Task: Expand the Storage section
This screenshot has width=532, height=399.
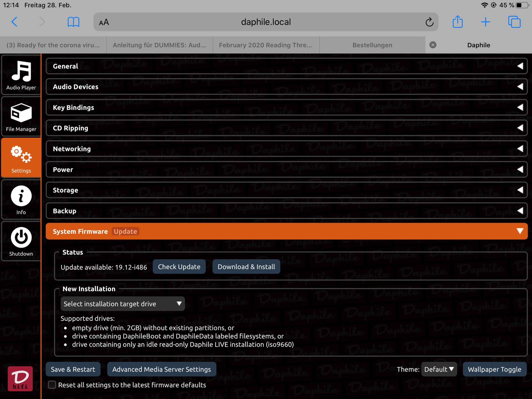Action: pos(287,190)
